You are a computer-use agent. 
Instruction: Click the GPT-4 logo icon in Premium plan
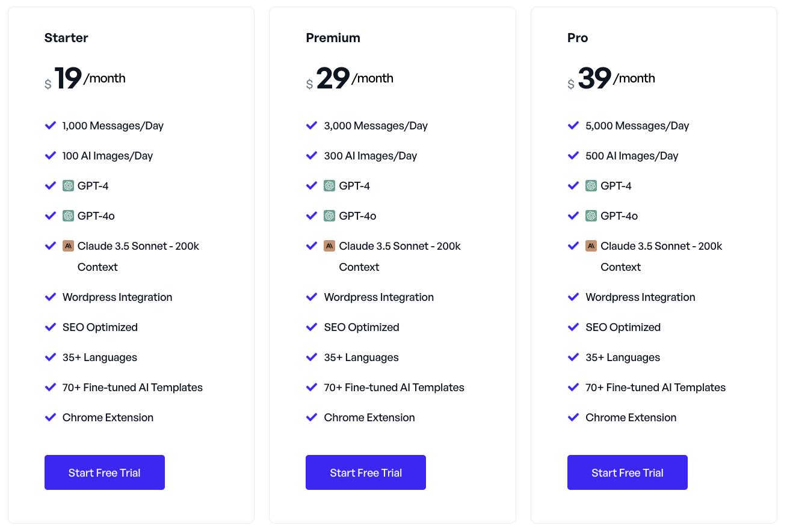329,186
